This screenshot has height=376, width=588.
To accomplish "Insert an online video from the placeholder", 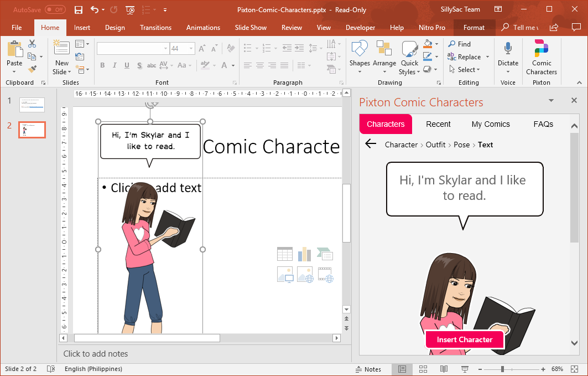I will pyautogui.click(x=325, y=274).
